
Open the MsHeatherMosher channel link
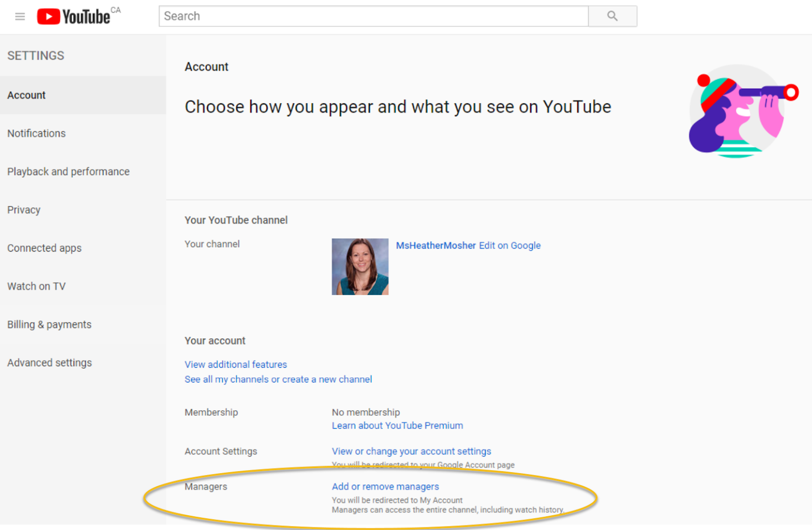(436, 245)
